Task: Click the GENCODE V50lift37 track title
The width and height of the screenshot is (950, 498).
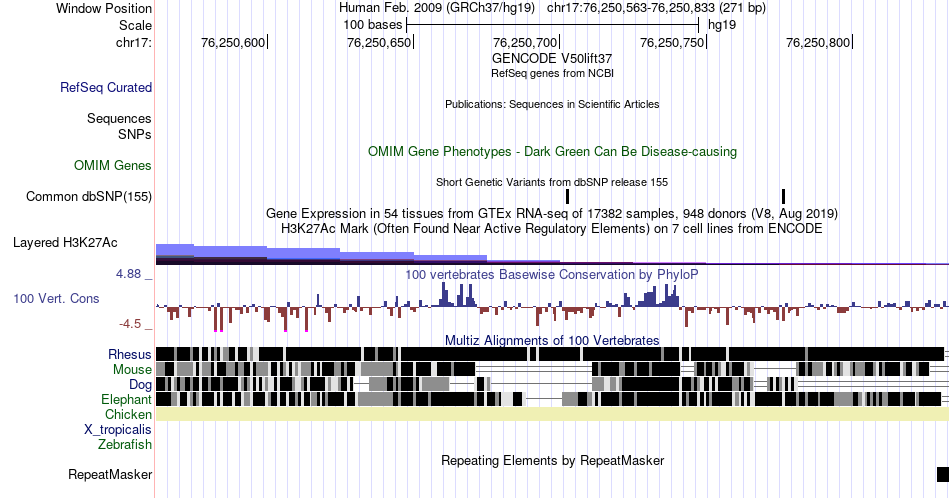Action: point(552,59)
